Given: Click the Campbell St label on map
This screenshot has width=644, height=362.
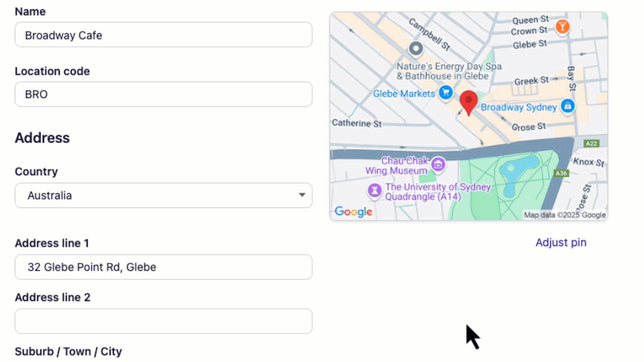Looking at the screenshot, I should (x=429, y=35).
